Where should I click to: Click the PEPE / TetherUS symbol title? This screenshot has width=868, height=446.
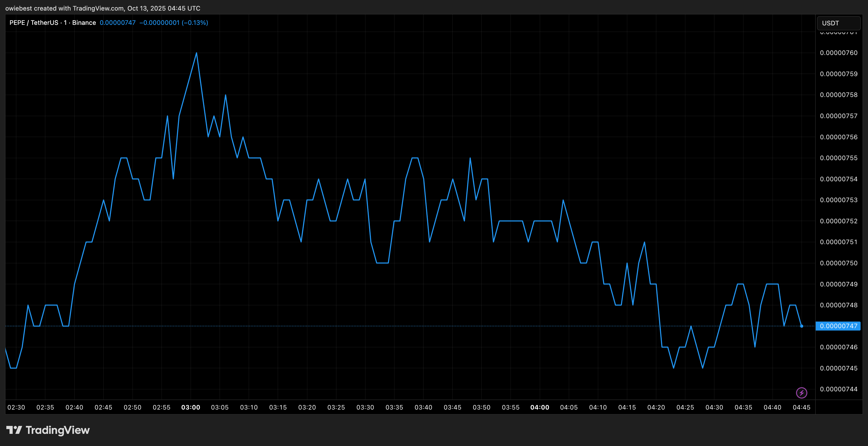[x=34, y=22]
